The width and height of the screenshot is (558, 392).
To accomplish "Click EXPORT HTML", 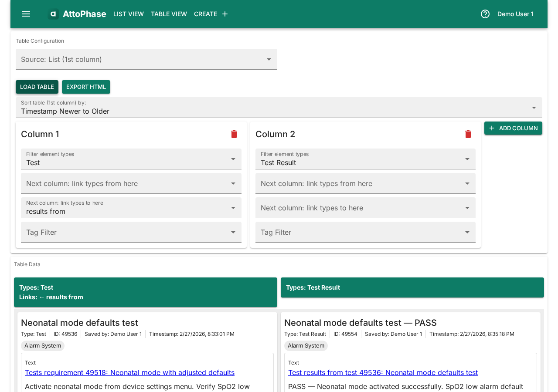I will click(x=86, y=87).
